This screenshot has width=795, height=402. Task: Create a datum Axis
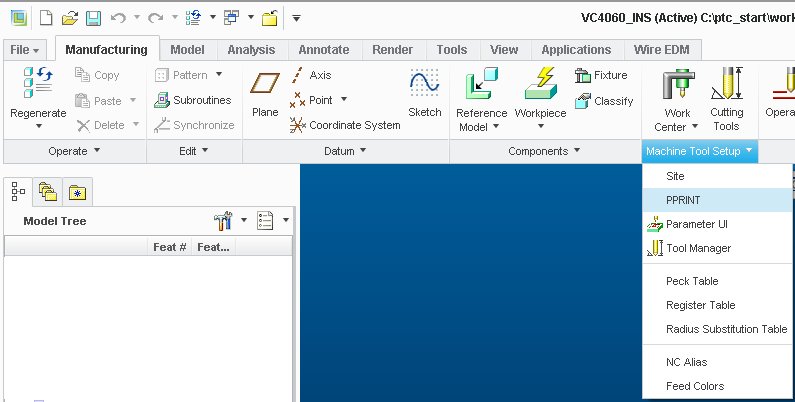[x=311, y=75]
